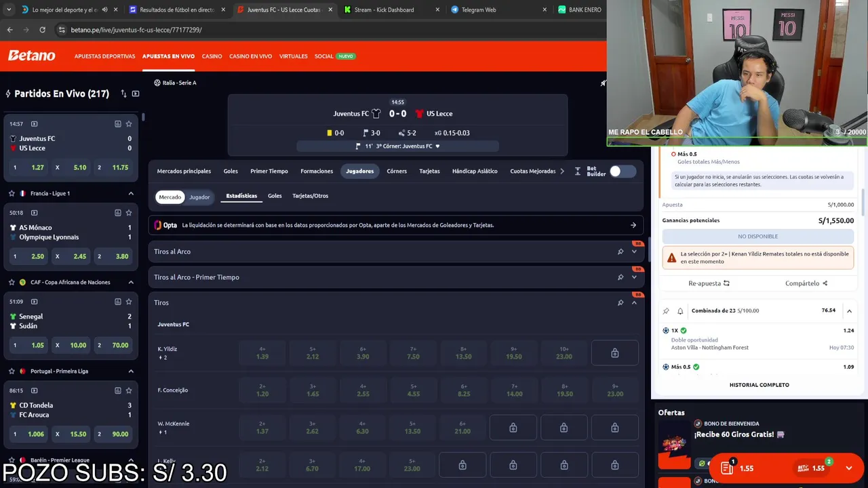This screenshot has height=488, width=868.
Task: Collapse the Combinada de 23 bet
Action: [849, 310]
